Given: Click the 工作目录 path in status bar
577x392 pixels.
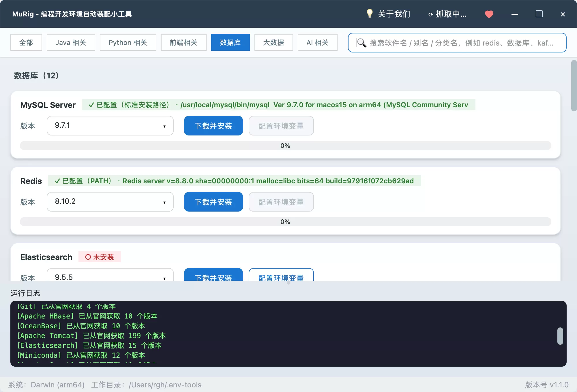Looking at the screenshot, I should (146, 385).
